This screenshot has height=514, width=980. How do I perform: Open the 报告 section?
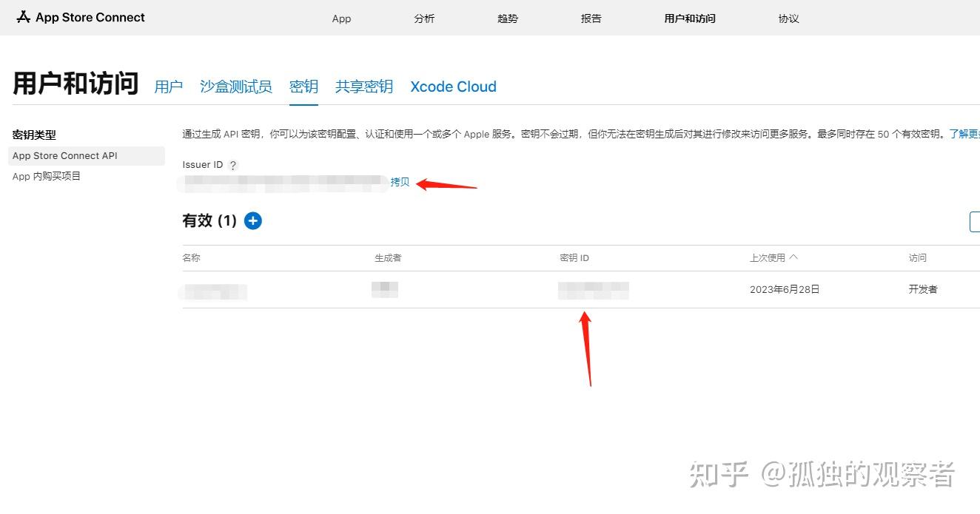591,18
